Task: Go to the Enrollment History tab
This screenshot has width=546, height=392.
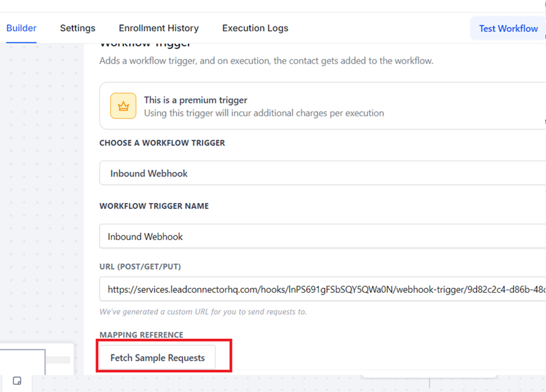Action: (x=159, y=28)
